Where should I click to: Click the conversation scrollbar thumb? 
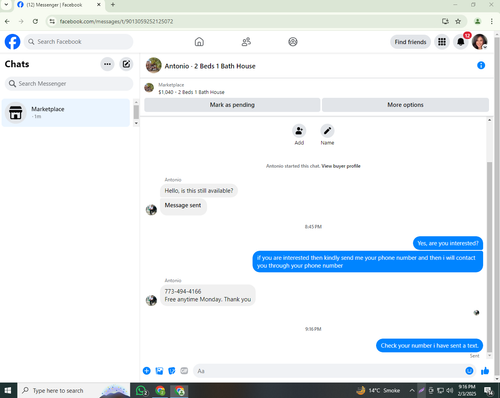click(489, 257)
